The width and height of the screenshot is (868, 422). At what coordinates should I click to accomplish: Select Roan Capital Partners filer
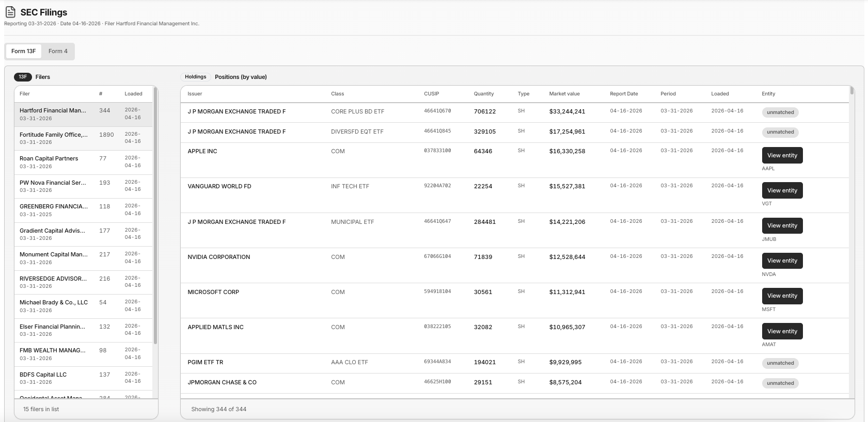click(x=83, y=163)
